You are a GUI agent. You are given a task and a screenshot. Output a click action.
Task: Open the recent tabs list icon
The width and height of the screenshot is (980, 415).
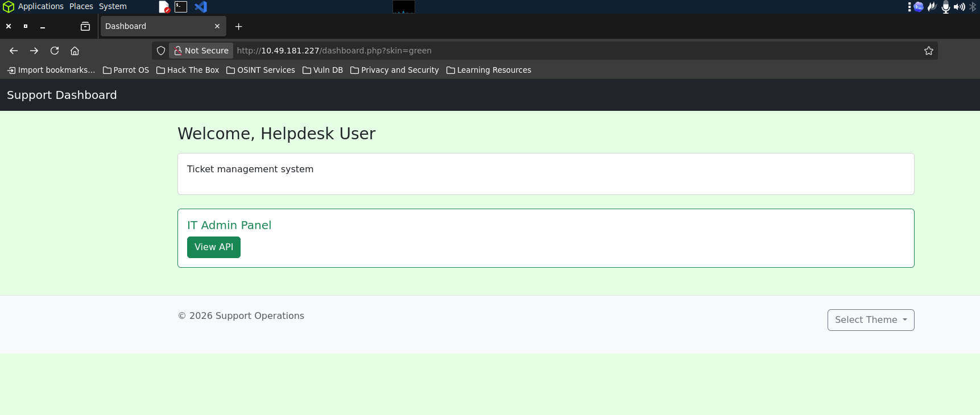85,26
